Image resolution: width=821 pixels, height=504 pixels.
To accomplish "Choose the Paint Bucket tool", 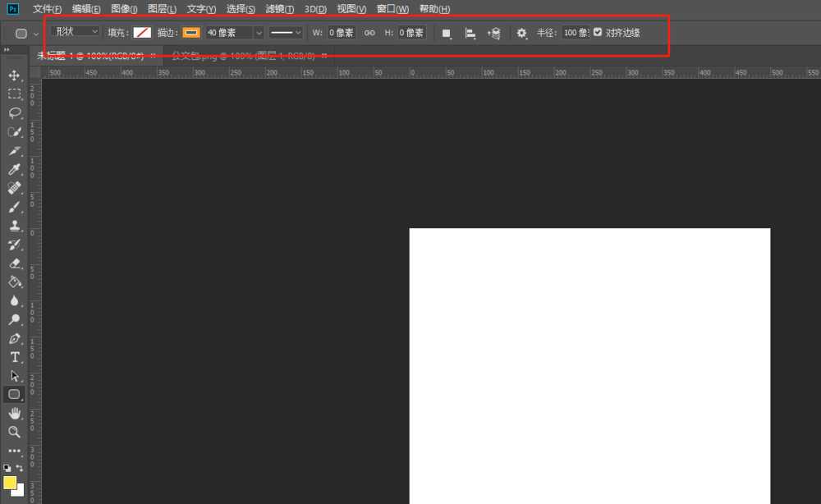I will point(14,282).
